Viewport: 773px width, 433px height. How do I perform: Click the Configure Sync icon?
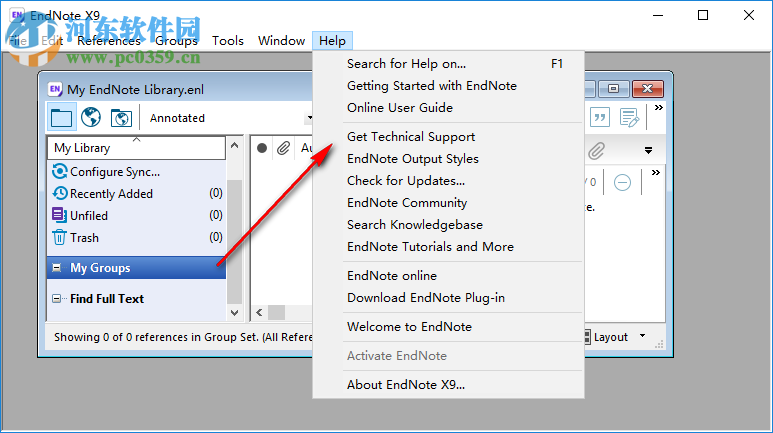click(60, 172)
